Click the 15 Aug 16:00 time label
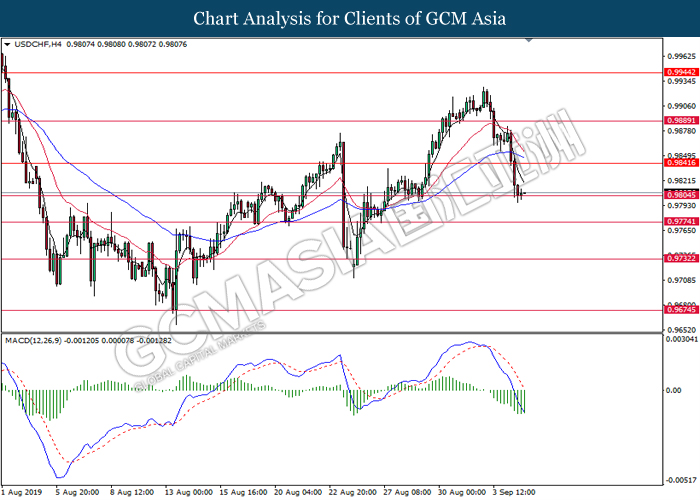Image resolution: width=700 pixels, height=500 pixels. pos(243,492)
